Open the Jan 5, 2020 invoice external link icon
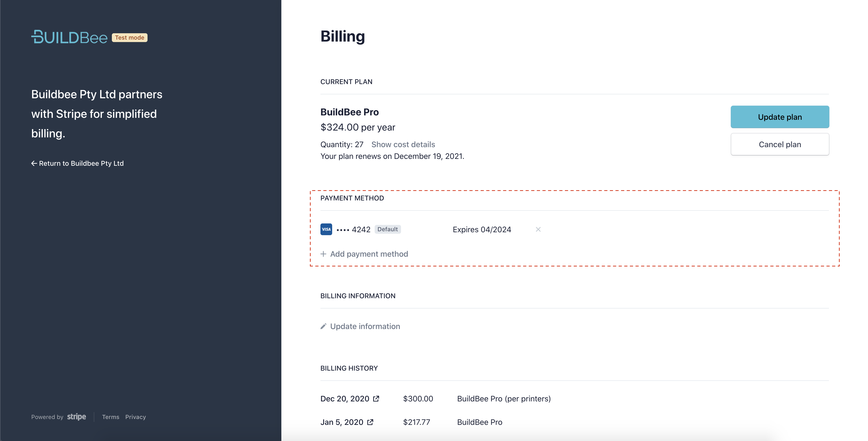868x441 pixels. click(370, 422)
